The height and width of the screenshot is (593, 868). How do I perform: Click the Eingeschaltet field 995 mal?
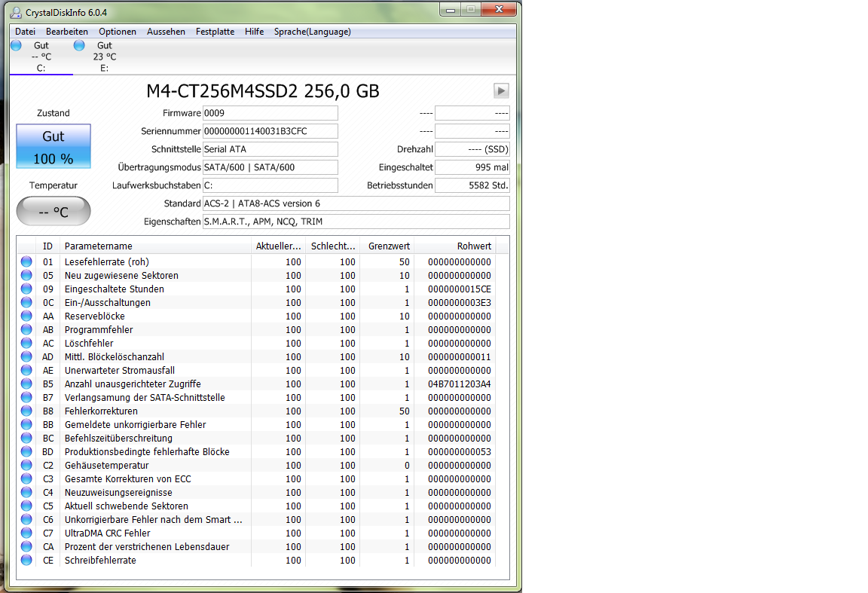(x=472, y=167)
